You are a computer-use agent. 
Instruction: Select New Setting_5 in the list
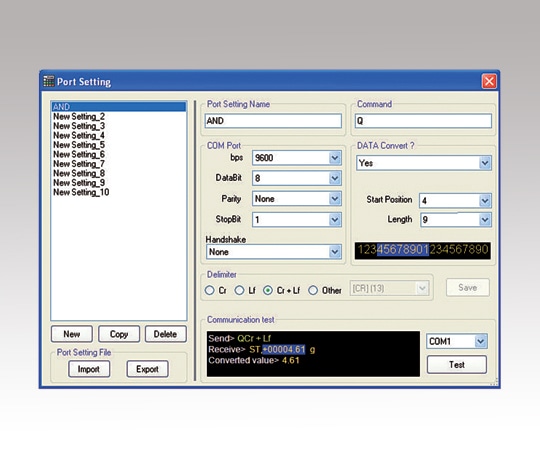(x=79, y=145)
